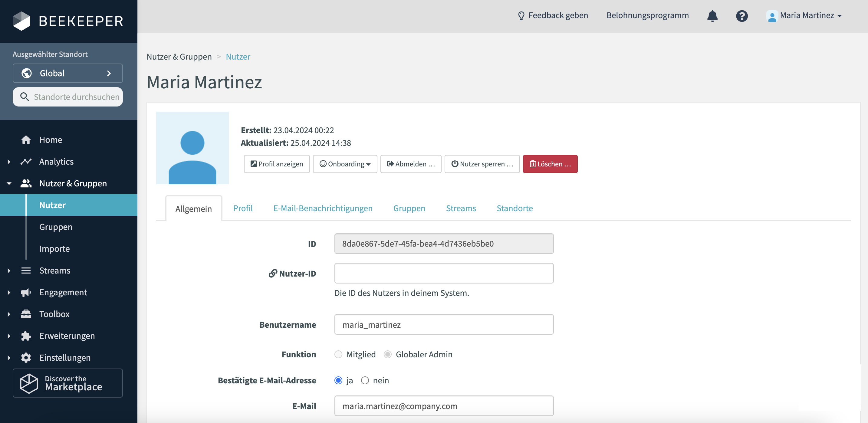The image size is (868, 423).
Task: Click the Home house icon
Action: point(26,140)
